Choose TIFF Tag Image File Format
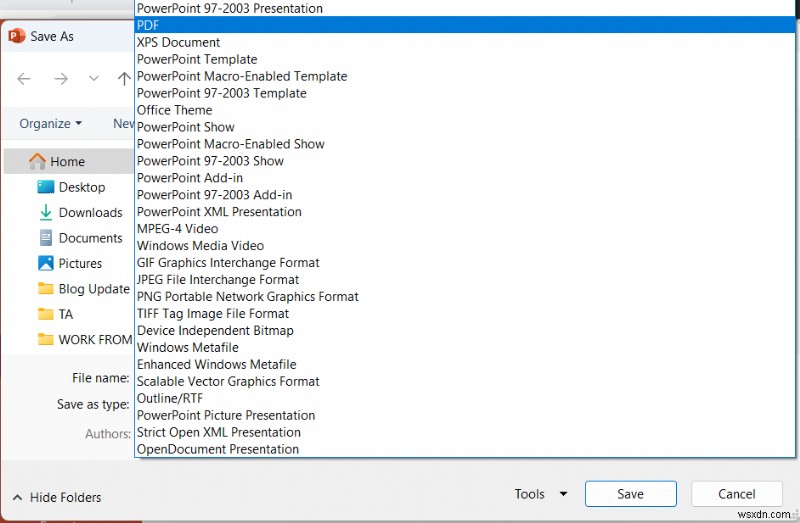 click(x=465, y=313)
